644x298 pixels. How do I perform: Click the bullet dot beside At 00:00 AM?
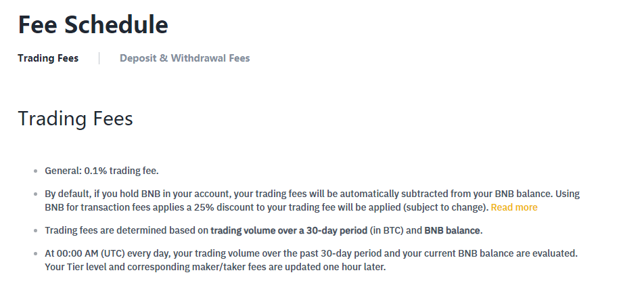[35, 253]
